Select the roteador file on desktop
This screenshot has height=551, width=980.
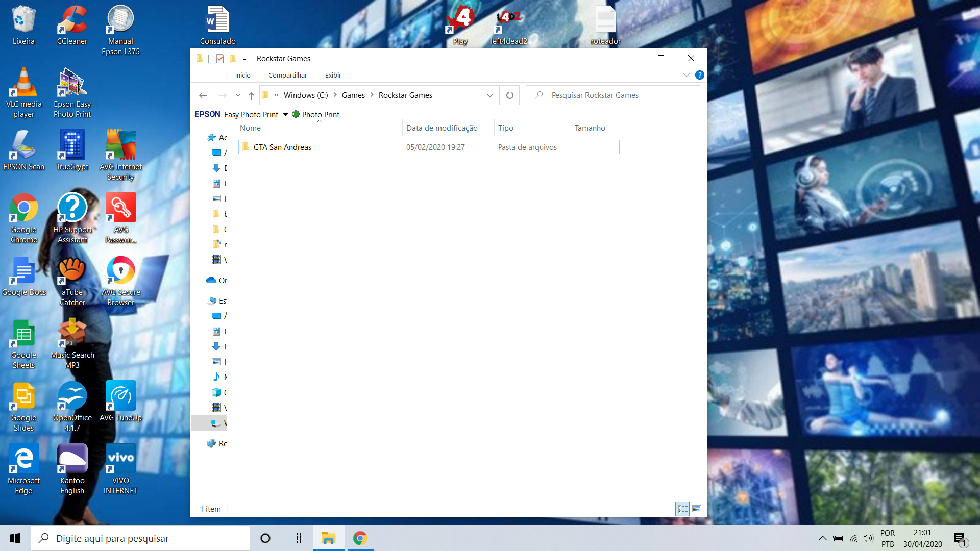[605, 26]
